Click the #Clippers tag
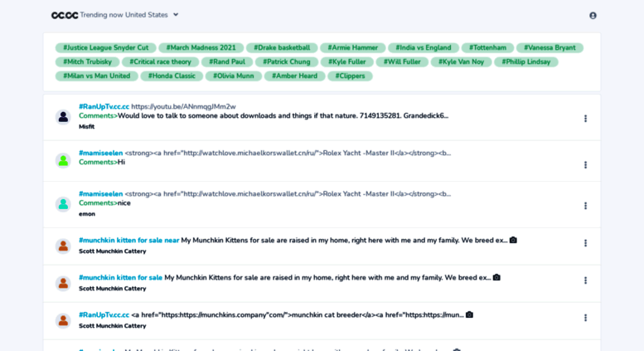644x351 pixels. [x=350, y=76]
